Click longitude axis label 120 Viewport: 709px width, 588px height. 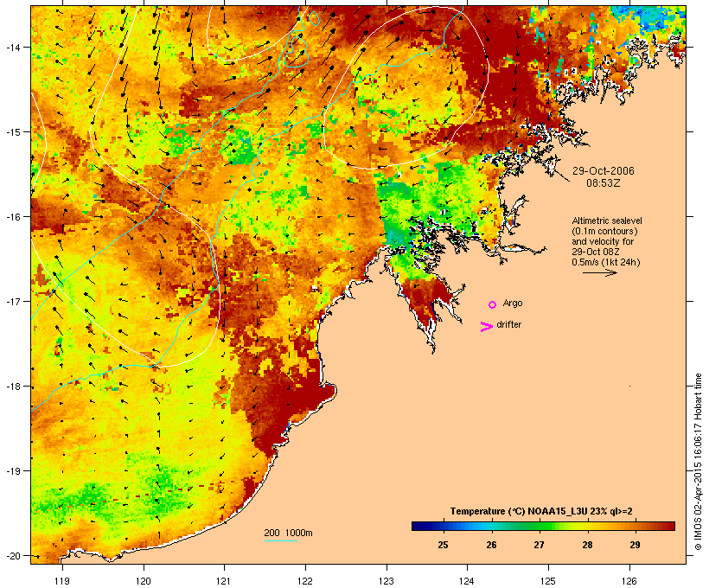click(144, 581)
